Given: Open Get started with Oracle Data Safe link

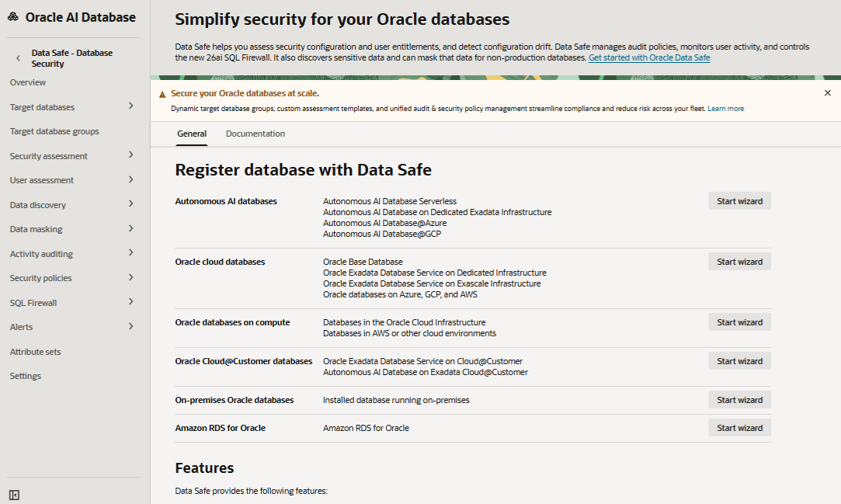Looking at the screenshot, I should (649, 57).
